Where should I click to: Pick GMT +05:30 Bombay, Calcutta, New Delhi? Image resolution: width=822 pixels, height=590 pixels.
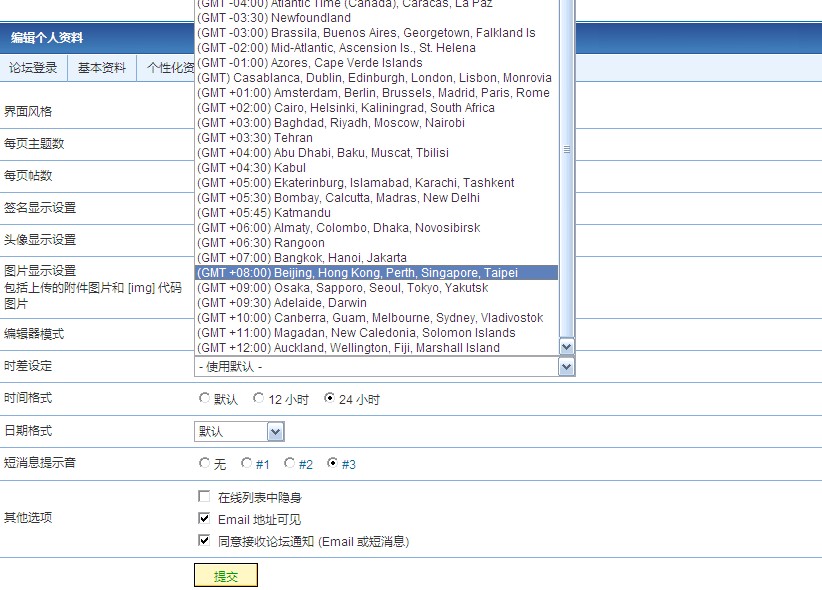tap(376, 198)
